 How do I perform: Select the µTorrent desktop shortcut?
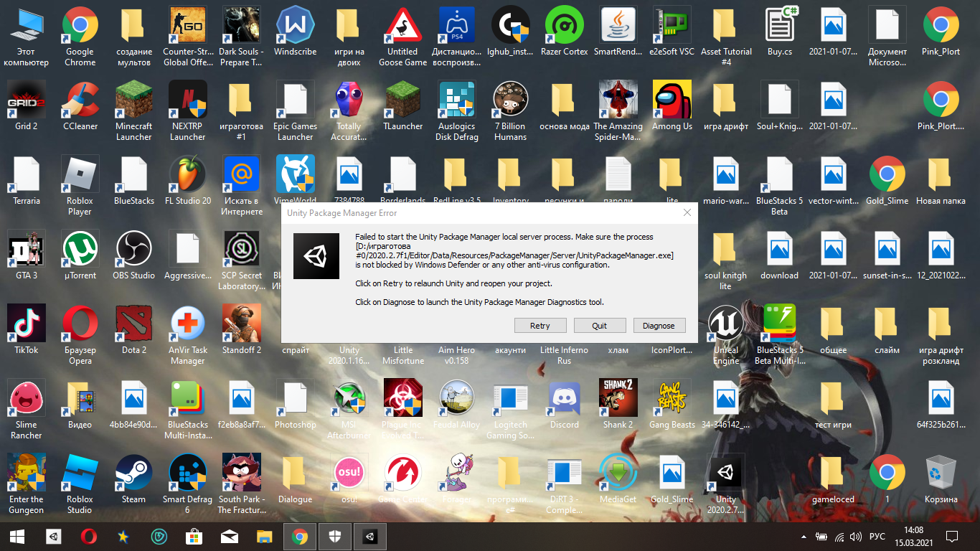click(80, 255)
